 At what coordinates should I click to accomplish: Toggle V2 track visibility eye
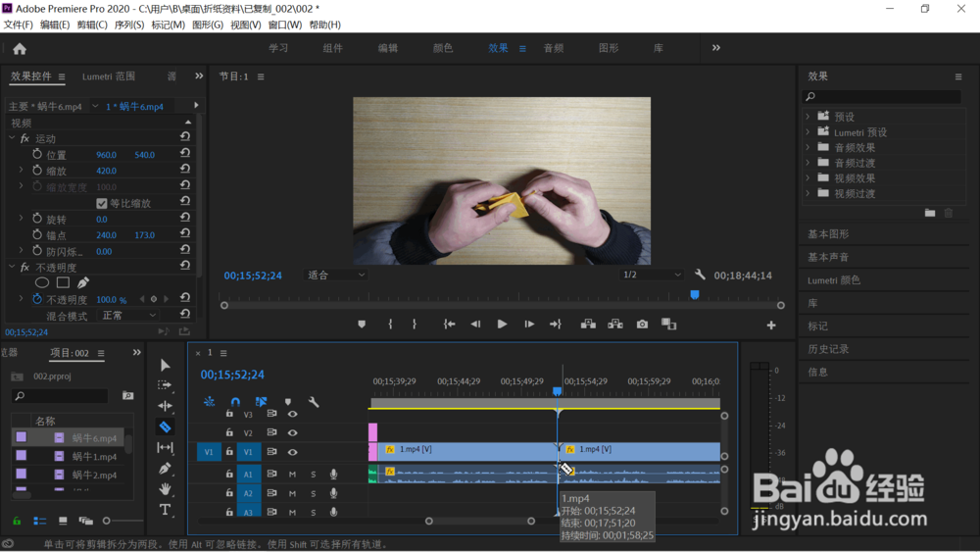(x=292, y=432)
